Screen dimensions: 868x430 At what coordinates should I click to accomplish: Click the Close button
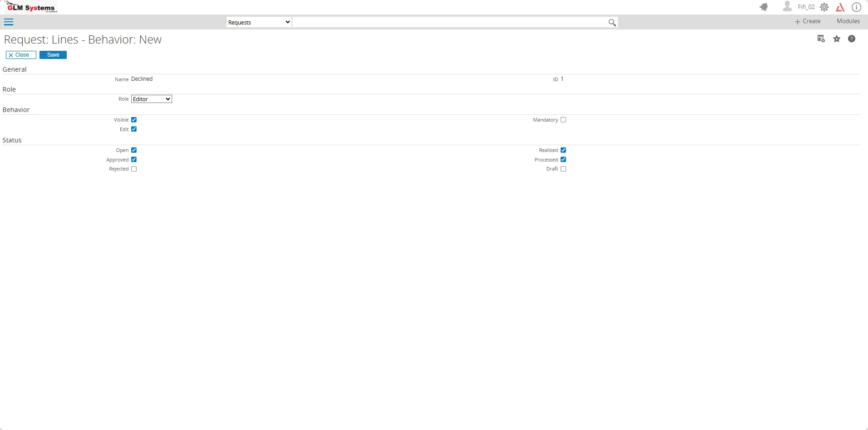pyautogui.click(x=21, y=55)
